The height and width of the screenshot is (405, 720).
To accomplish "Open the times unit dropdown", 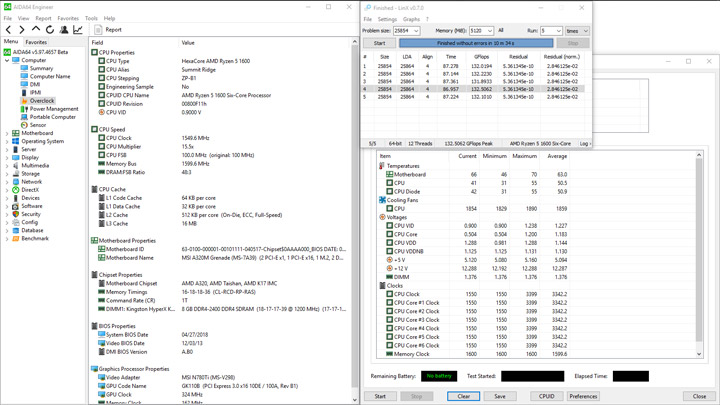I will tap(585, 31).
